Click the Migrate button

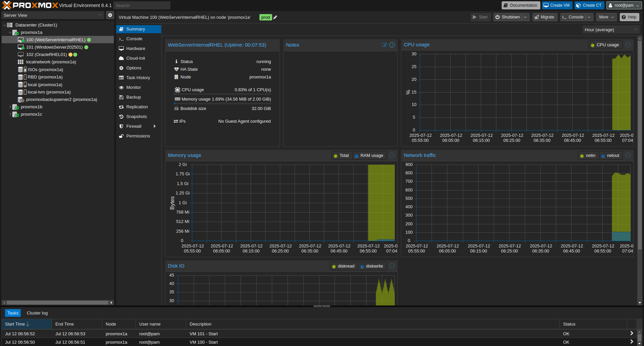(x=544, y=17)
